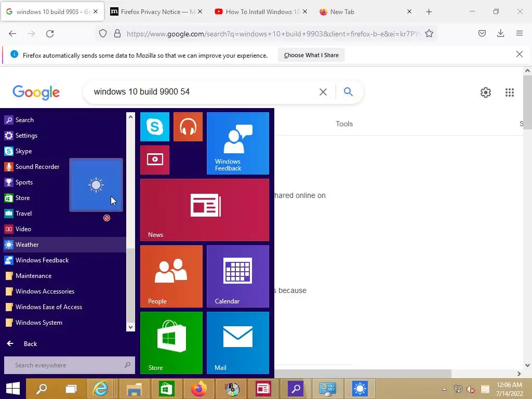The height and width of the screenshot is (399, 532).
Task: Save page to Pocket
Action: [x=482, y=33]
